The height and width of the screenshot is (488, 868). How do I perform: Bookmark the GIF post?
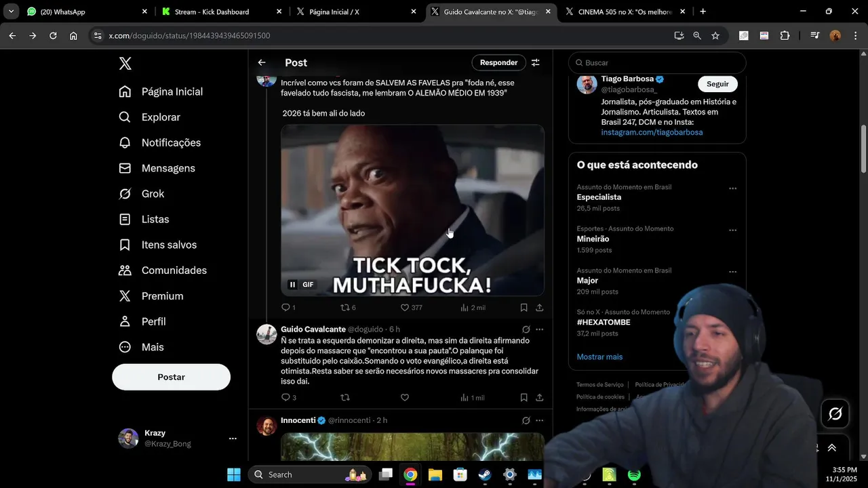click(x=524, y=308)
